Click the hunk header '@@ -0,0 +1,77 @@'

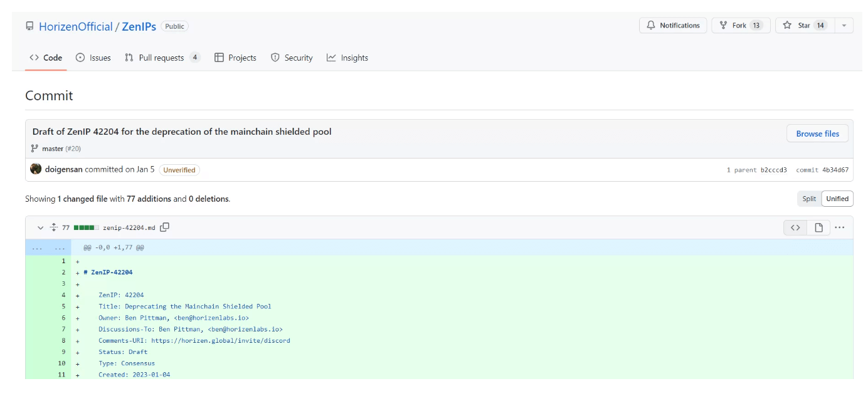114,247
